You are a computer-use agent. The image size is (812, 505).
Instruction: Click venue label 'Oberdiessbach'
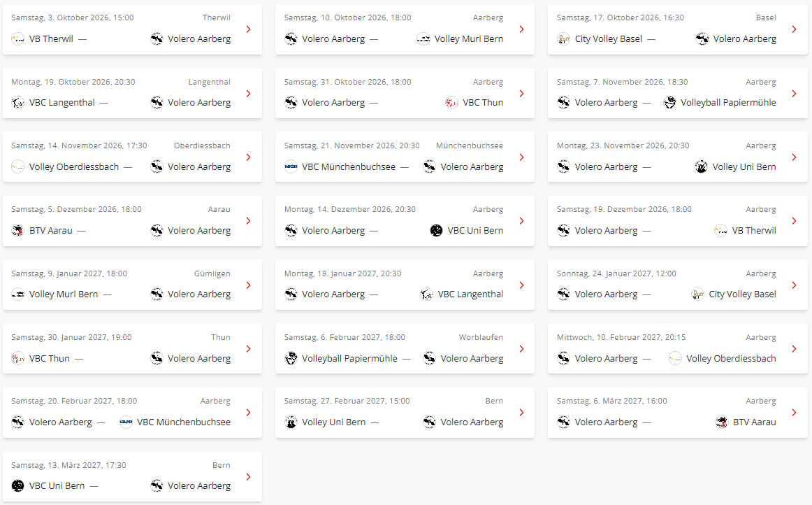point(202,145)
